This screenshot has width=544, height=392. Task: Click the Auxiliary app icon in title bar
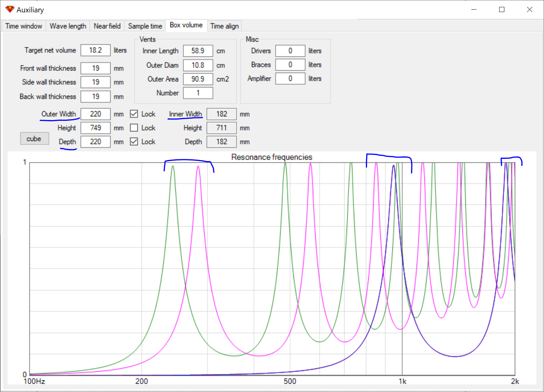point(10,10)
